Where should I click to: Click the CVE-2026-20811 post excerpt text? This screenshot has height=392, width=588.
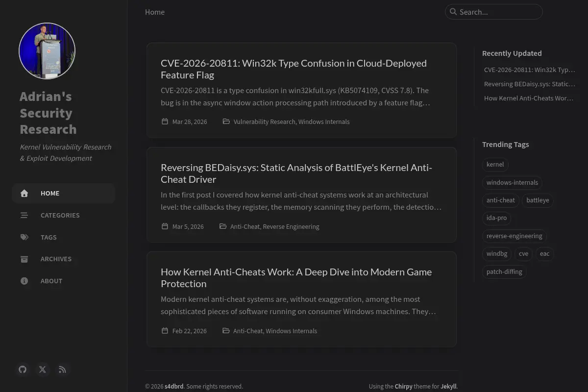295,97
